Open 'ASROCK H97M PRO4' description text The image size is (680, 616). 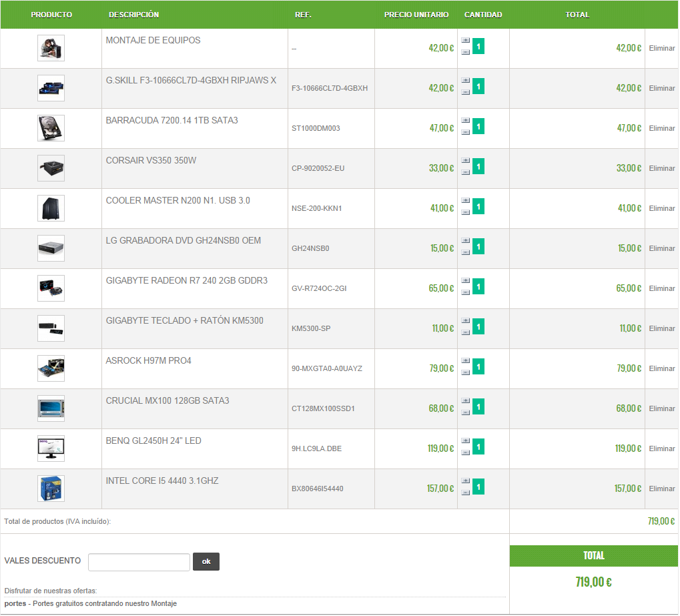148,361
